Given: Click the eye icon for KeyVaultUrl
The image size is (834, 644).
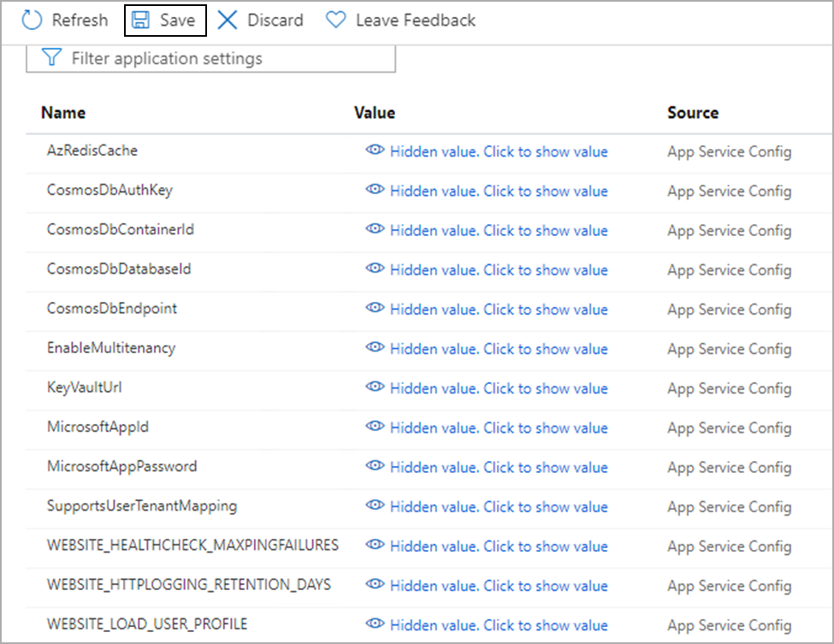Looking at the screenshot, I should [375, 388].
